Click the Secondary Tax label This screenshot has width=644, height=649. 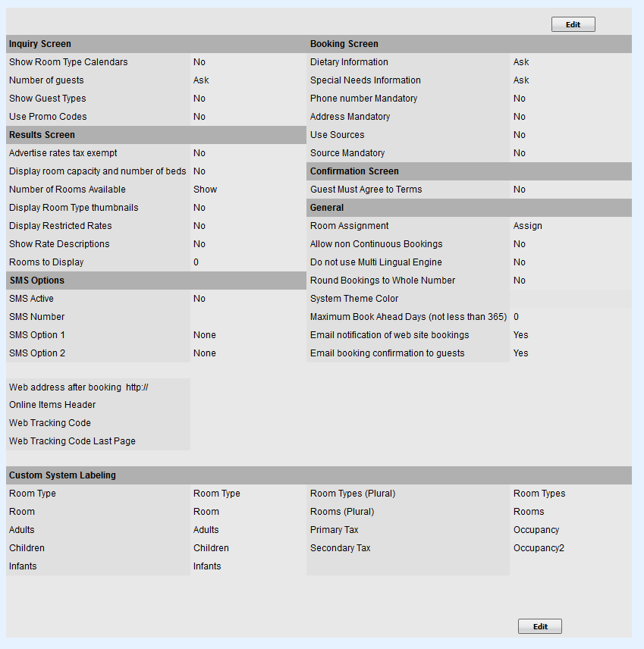tap(340, 548)
